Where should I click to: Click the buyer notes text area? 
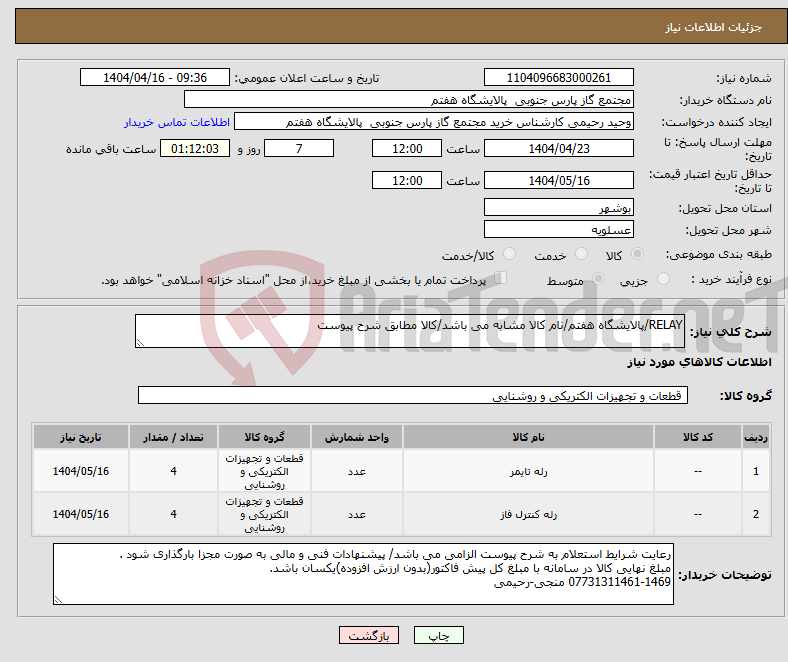tap(363, 574)
